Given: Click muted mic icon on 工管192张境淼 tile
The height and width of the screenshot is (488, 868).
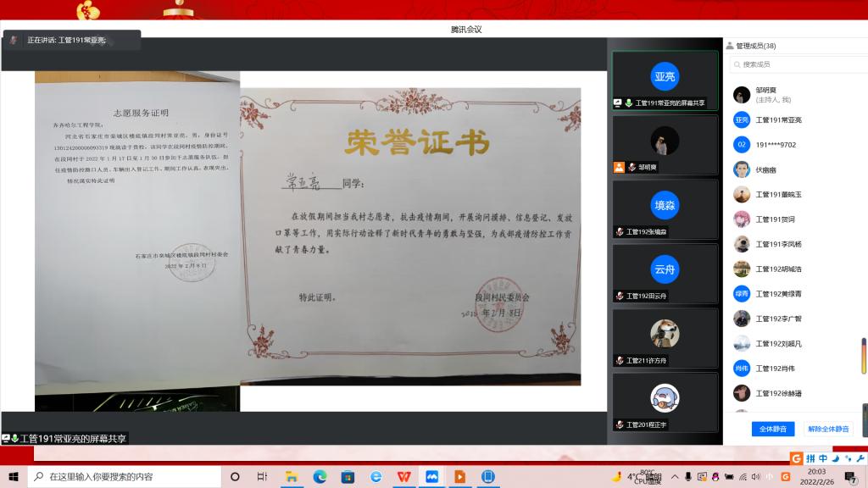Looking at the screenshot, I should click(620, 231).
